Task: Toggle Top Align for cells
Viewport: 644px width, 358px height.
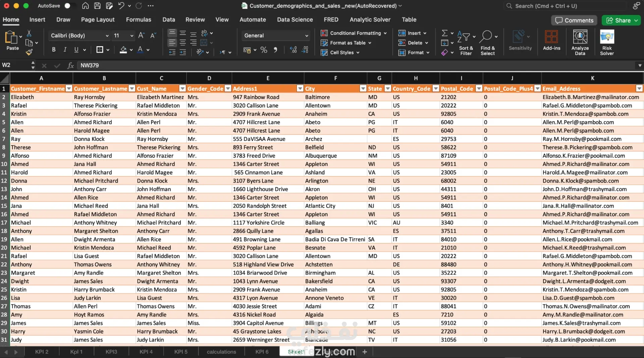Action: (172, 33)
